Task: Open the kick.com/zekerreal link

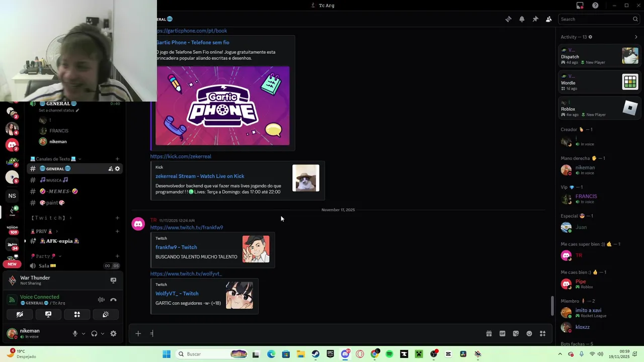Action: coord(181,156)
